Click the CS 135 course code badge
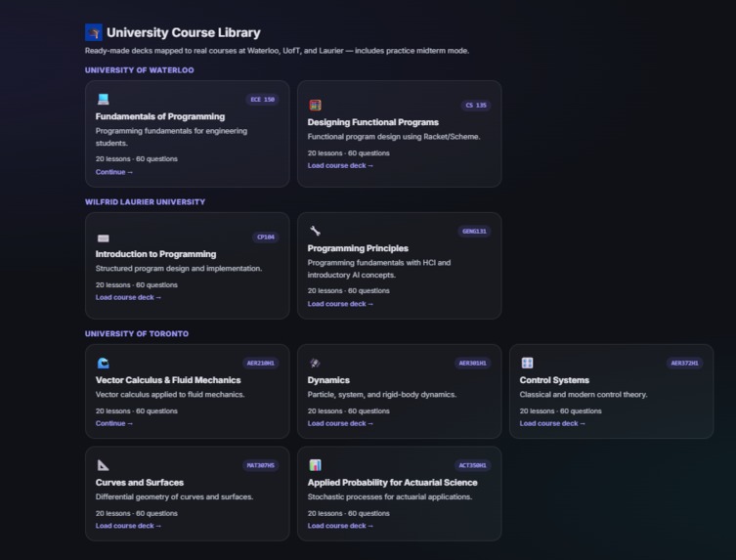The width and height of the screenshot is (736, 560). pos(476,106)
